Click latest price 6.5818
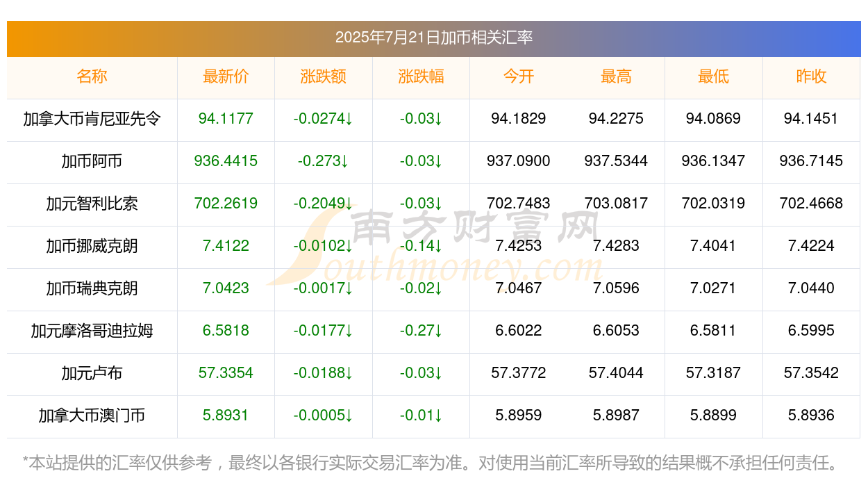Image resolution: width=868 pixels, height=485 pixels. point(226,331)
